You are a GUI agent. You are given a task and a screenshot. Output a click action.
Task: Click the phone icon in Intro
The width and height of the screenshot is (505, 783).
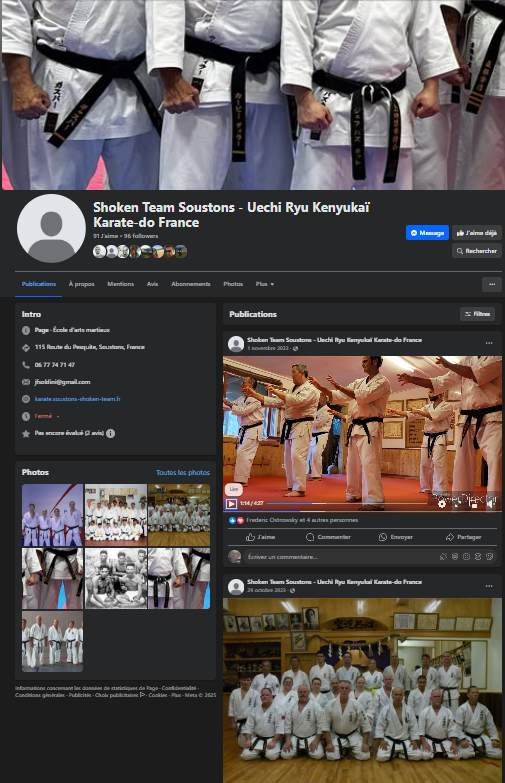[x=26, y=365]
